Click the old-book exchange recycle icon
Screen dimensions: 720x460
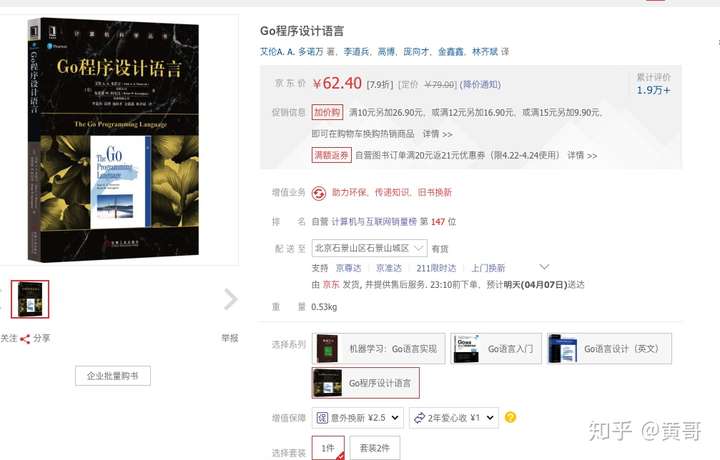[x=319, y=193]
